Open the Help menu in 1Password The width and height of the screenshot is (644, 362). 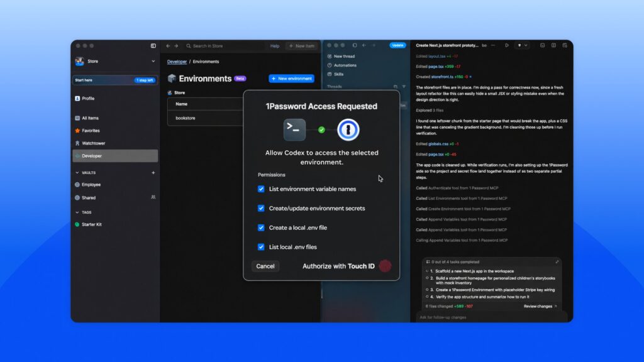point(275,46)
